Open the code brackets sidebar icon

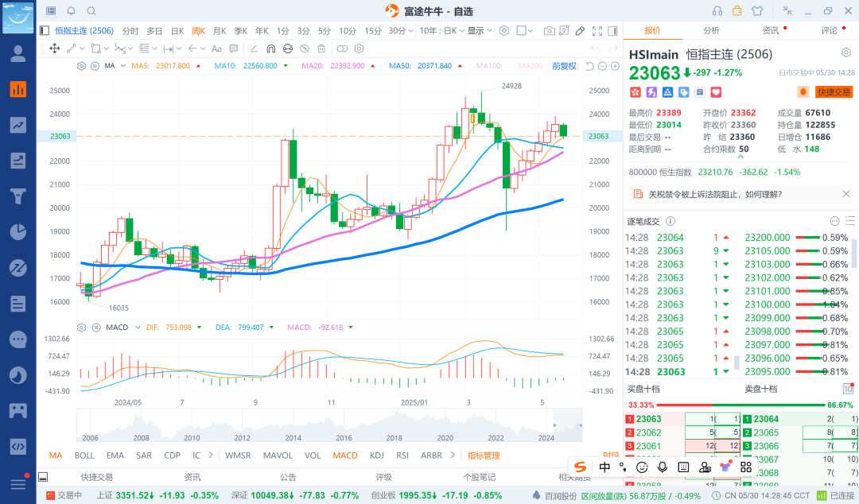[x=18, y=447]
